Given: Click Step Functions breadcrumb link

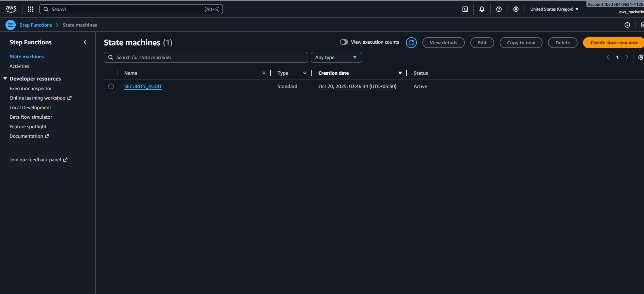Looking at the screenshot, I should (x=36, y=25).
